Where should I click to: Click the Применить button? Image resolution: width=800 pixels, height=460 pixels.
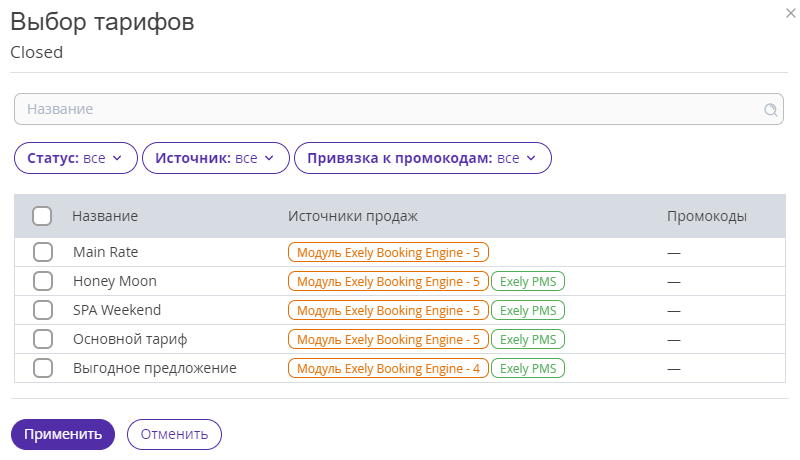tap(63, 435)
